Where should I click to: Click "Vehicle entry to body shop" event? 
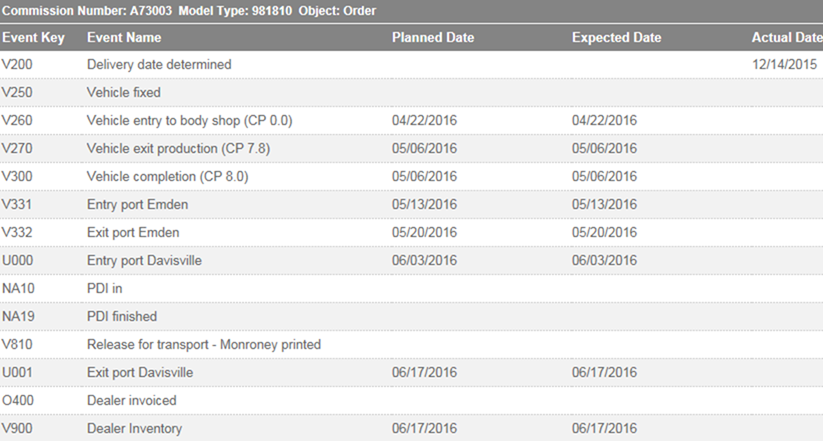[x=189, y=121]
